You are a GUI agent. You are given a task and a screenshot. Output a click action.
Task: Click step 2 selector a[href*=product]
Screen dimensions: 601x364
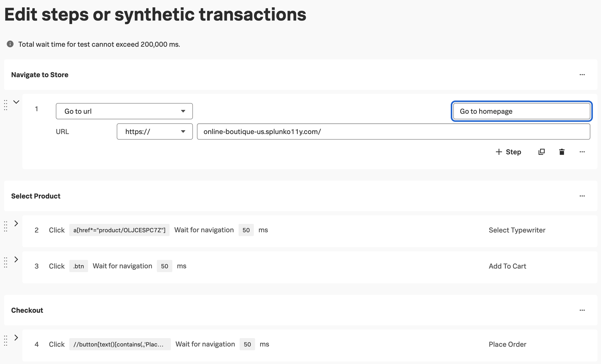(119, 230)
